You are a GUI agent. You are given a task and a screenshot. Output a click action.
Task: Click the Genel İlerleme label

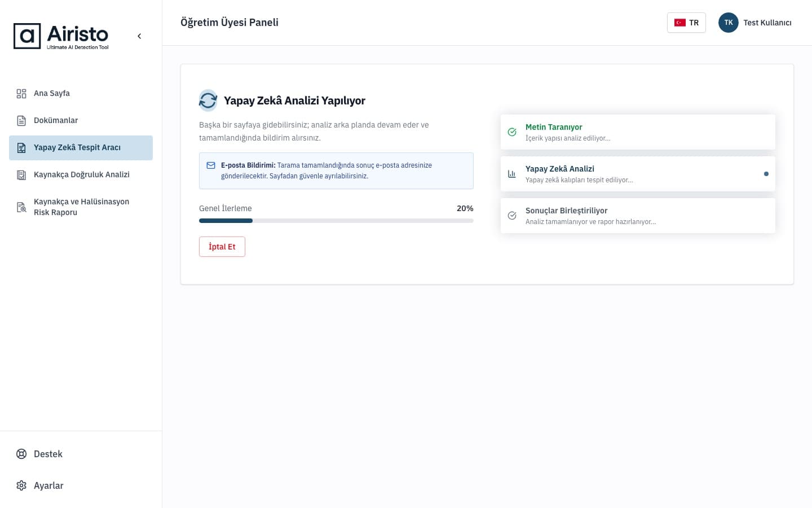226,208
